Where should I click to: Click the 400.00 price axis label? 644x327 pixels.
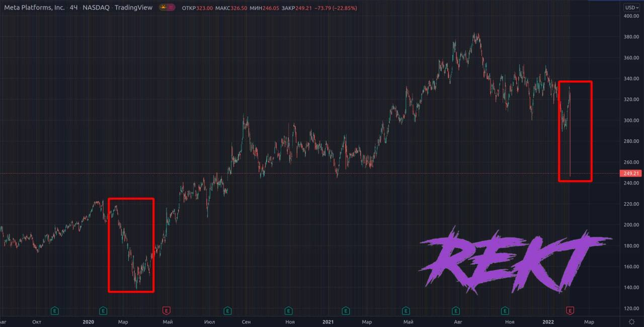(x=631, y=16)
